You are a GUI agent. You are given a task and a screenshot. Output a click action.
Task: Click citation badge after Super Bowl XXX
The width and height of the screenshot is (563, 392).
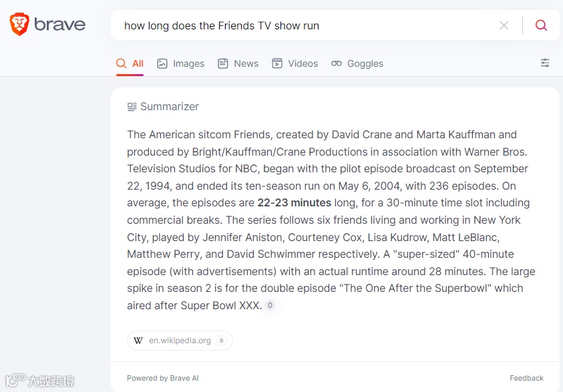(270, 306)
